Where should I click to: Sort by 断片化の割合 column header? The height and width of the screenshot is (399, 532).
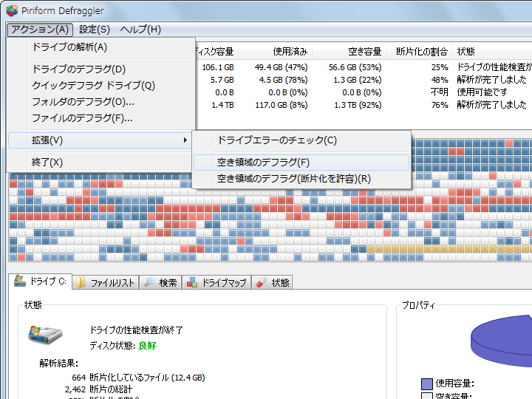(420, 52)
